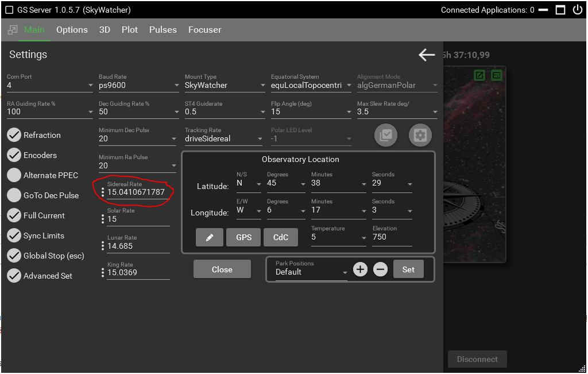The height and width of the screenshot is (374, 588).
Task: Click the Close button
Action: pos(222,269)
